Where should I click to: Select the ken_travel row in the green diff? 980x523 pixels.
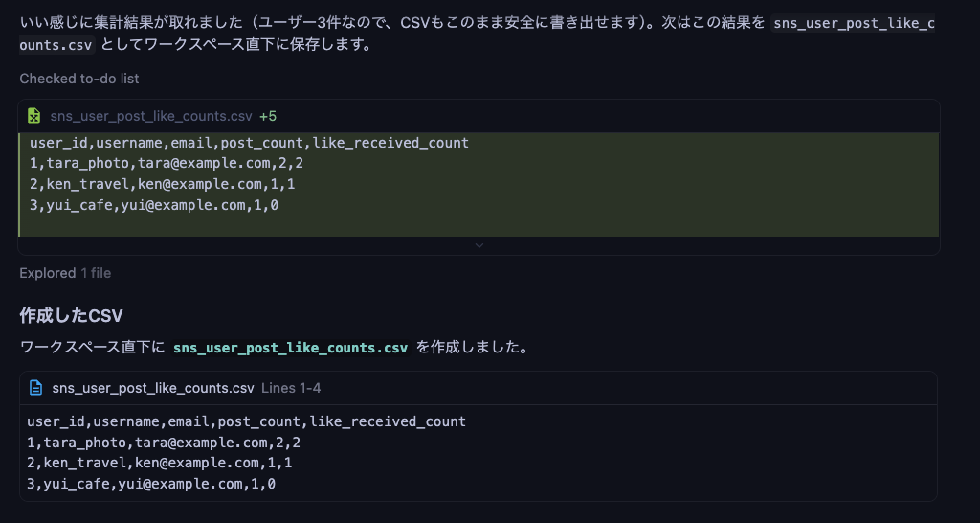point(163,184)
